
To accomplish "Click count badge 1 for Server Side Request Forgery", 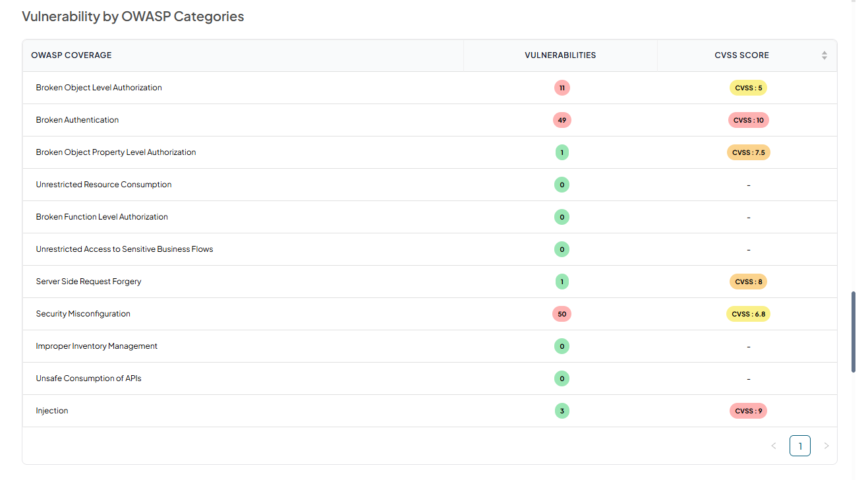I will pyautogui.click(x=562, y=282).
